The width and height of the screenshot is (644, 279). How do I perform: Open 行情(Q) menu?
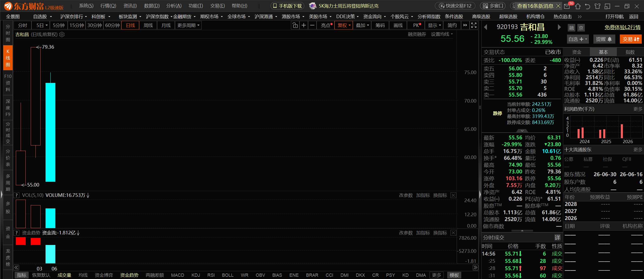[108, 6]
